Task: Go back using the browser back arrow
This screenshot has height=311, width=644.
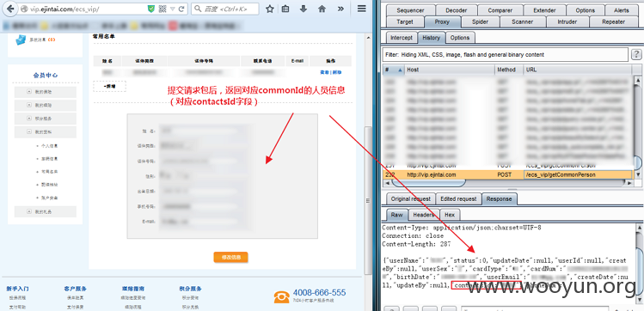Action: tap(10, 9)
